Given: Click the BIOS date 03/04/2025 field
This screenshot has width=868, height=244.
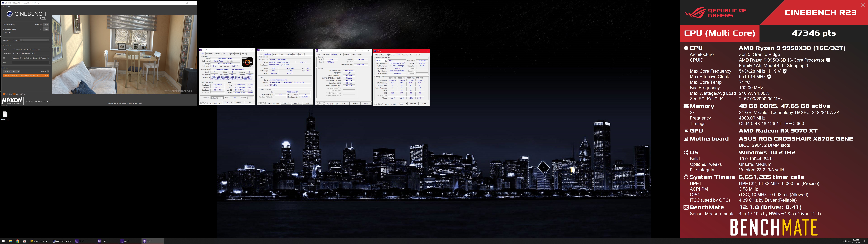Looking at the screenshot, I should pos(290,85).
